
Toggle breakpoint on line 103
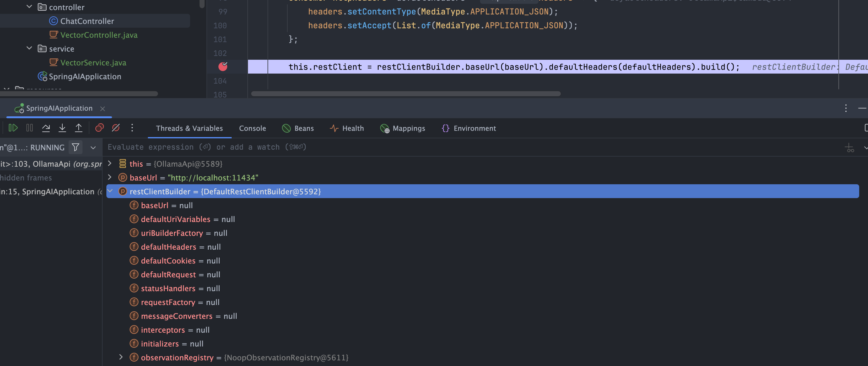[223, 67]
